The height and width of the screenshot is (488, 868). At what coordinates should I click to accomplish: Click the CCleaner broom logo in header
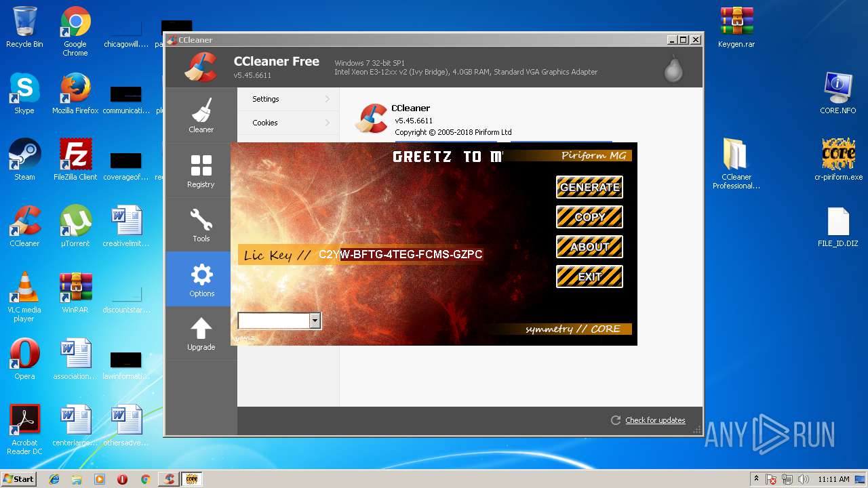point(201,67)
